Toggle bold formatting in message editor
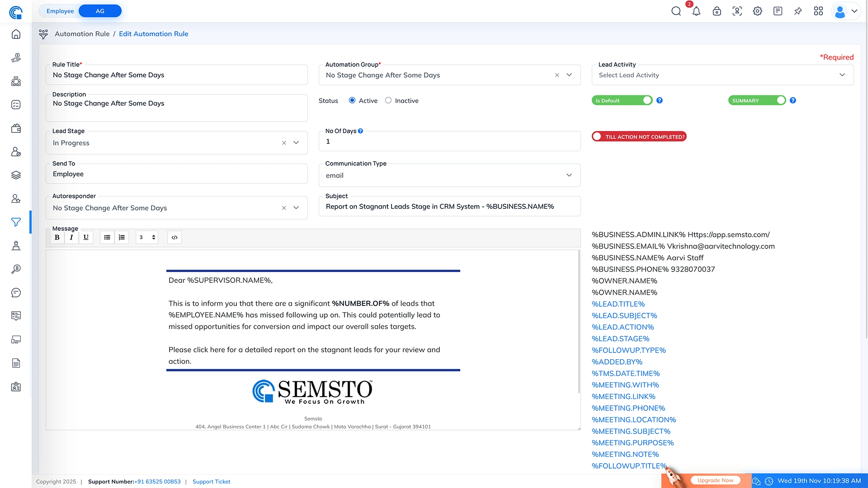The image size is (868, 488). [57, 237]
